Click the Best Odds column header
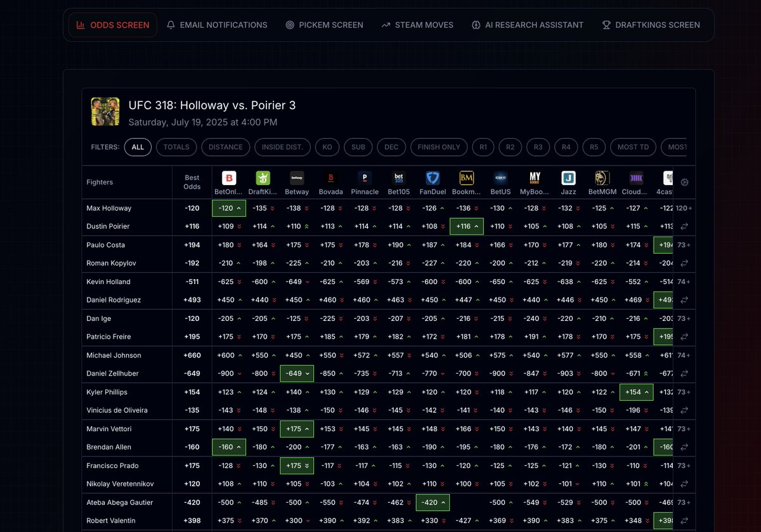Screen dimensions: 761x532 tap(192, 182)
